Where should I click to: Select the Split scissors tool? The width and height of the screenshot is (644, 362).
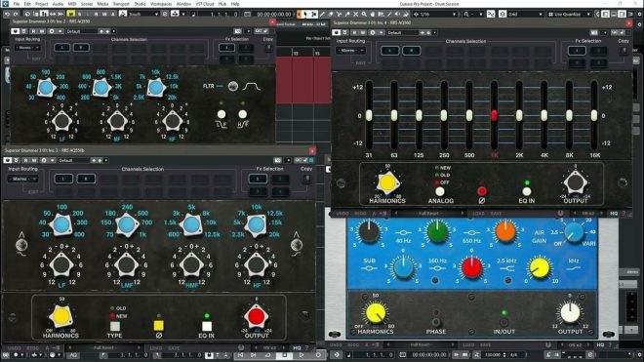(x=339, y=14)
